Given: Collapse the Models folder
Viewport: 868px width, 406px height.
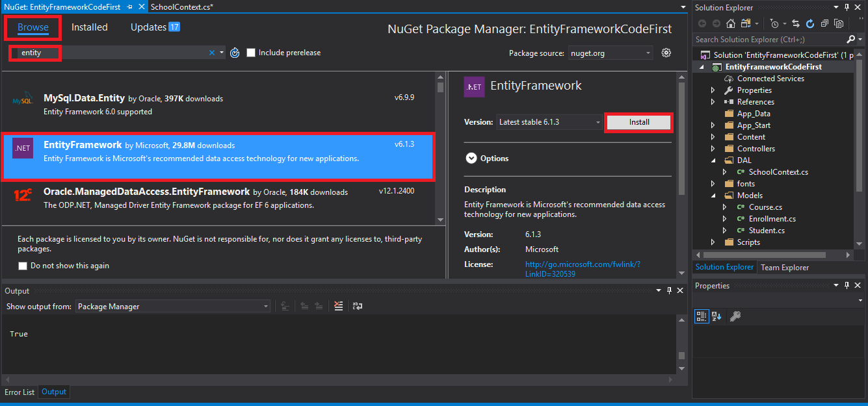Looking at the screenshot, I should coord(713,196).
